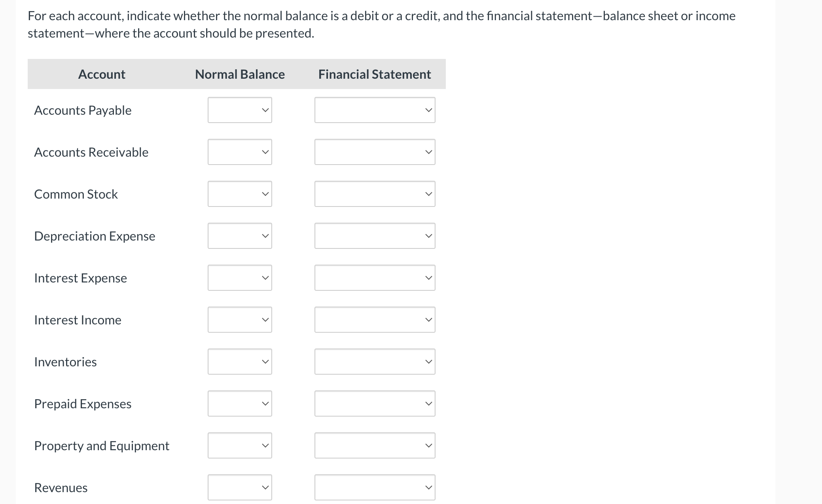This screenshot has height=504, width=822.
Task: Open the Normal Balance dropdown for Depreciation Expense
Action: (239, 236)
